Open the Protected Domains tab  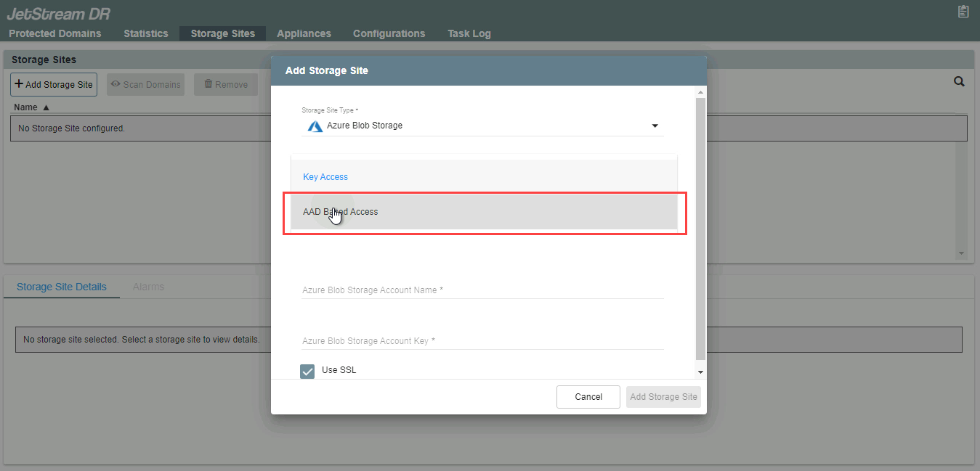55,33
